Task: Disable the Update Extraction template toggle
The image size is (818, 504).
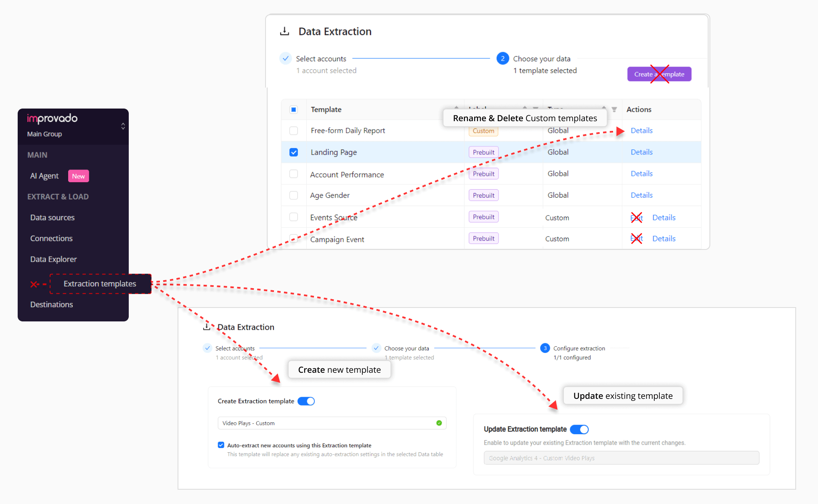Action: click(x=579, y=429)
